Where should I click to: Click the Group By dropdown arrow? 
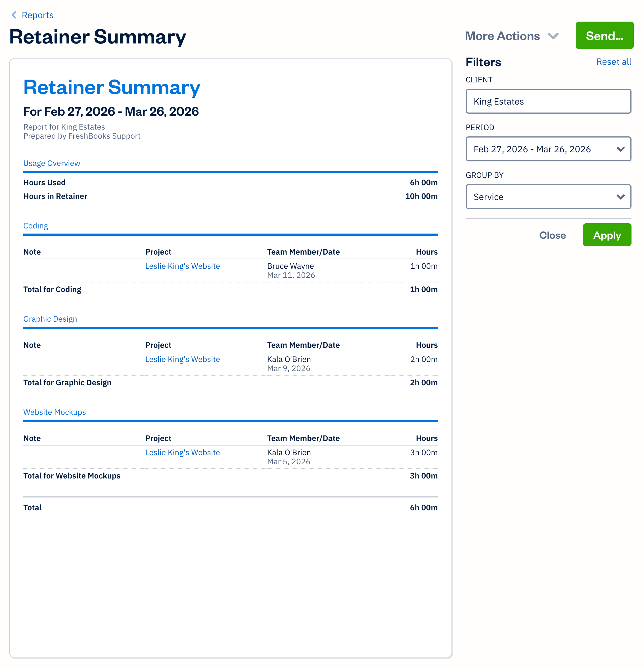point(620,197)
